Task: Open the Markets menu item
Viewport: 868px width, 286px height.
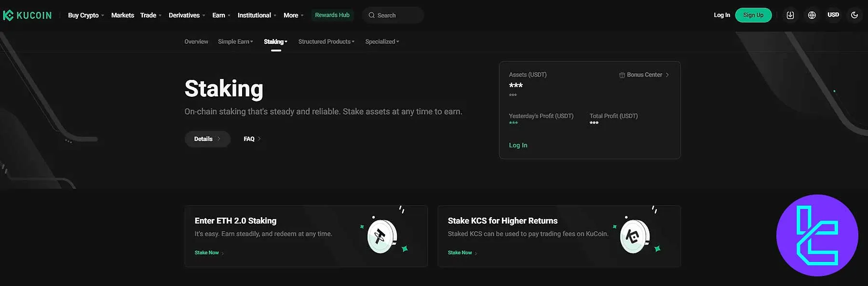Action: pyautogui.click(x=122, y=15)
